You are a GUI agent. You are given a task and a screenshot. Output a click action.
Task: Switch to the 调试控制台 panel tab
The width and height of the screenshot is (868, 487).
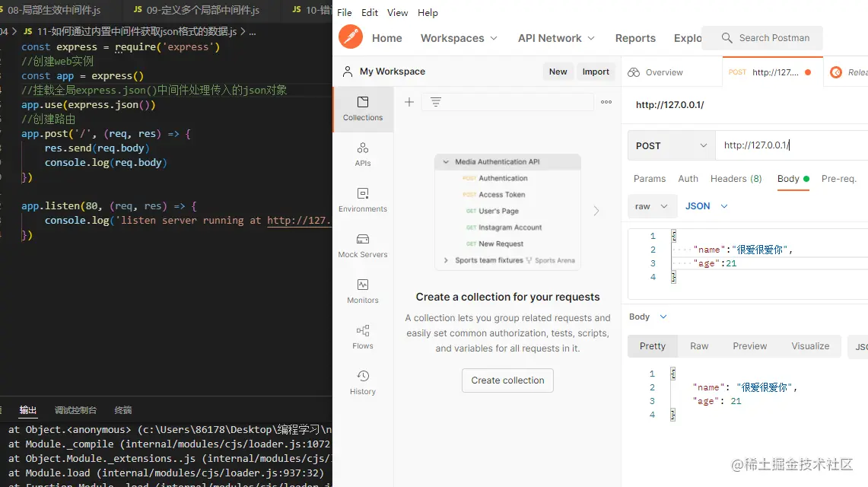pos(75,410)
